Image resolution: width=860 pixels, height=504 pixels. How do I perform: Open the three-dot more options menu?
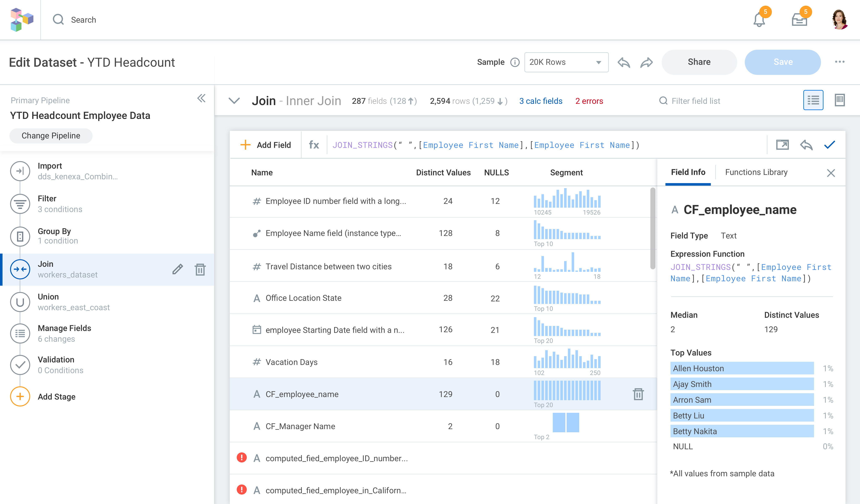click(839, 62)
